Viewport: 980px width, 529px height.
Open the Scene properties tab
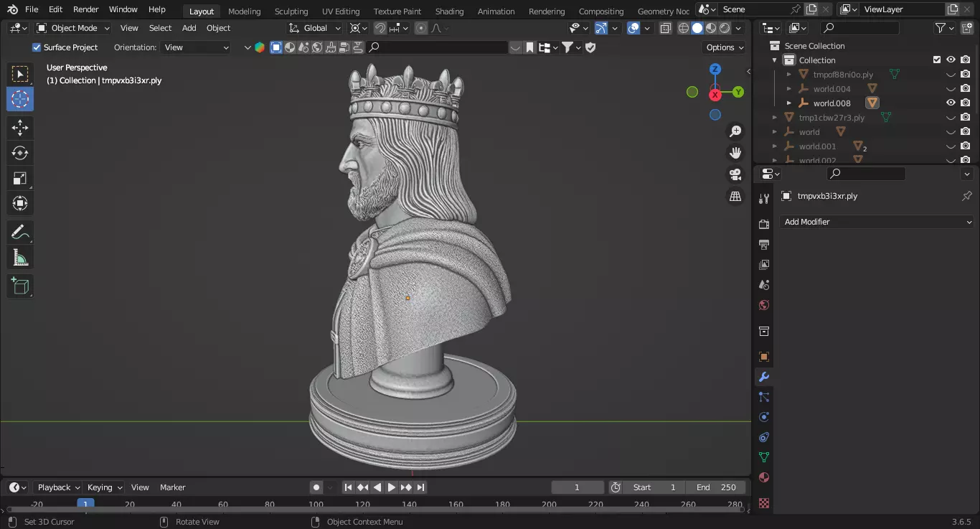(764, 285)
